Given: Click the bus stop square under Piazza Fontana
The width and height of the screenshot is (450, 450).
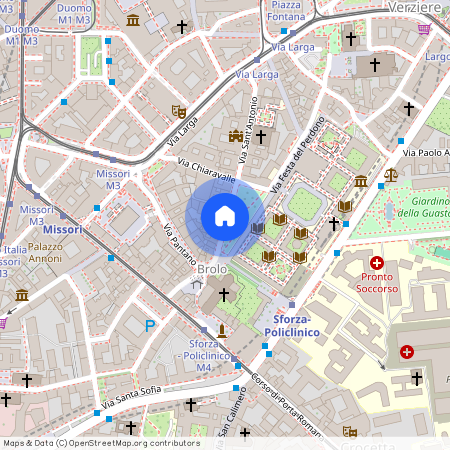Looking at the screenshot, I should pyautogui.click(x=284, y=31).
